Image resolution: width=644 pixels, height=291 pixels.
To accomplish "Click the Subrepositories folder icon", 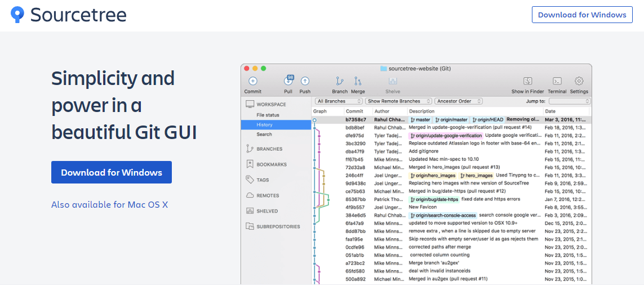I will click(x=249, y=226).
